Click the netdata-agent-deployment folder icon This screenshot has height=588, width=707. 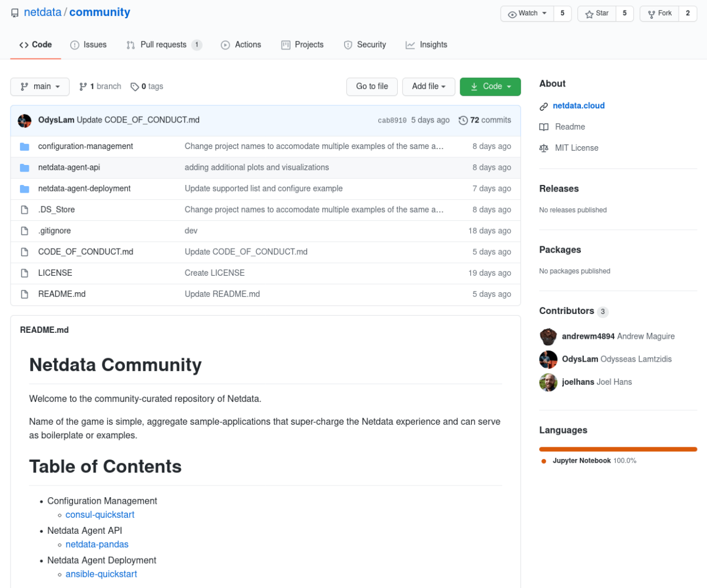pos(24,189)
